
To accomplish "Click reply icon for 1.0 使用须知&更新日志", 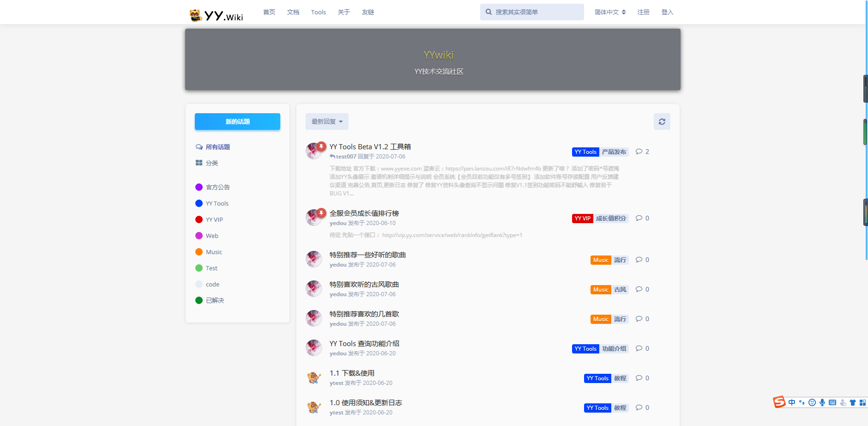I will (x=639, y=408).
